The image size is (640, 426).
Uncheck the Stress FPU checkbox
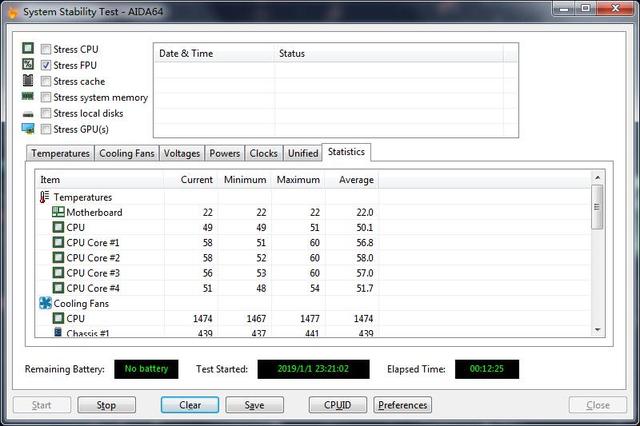pyautogui.click(x=46, y=65)
